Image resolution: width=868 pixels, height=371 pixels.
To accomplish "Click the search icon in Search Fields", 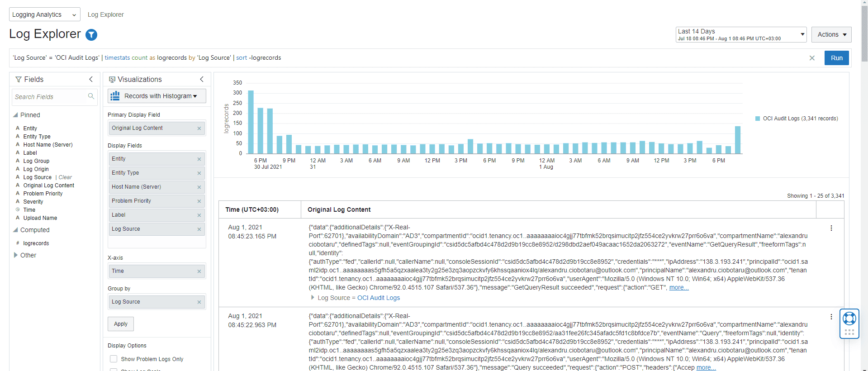I will (91, 96).
